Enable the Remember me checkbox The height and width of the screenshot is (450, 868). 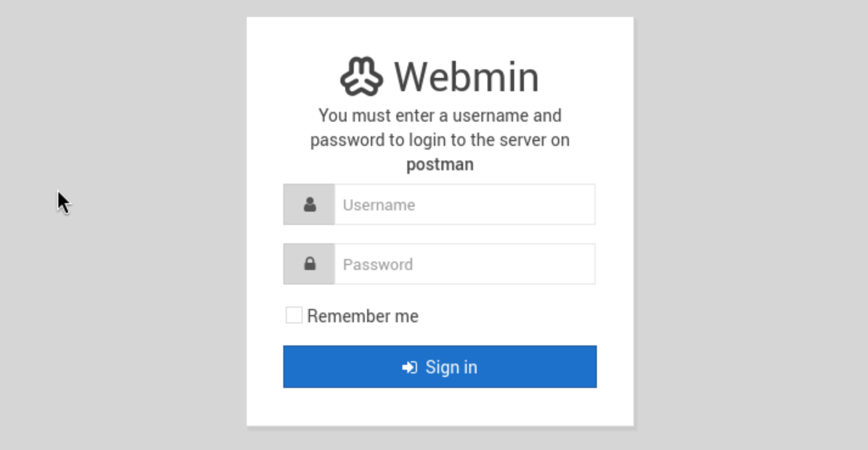tap(294, 315)
